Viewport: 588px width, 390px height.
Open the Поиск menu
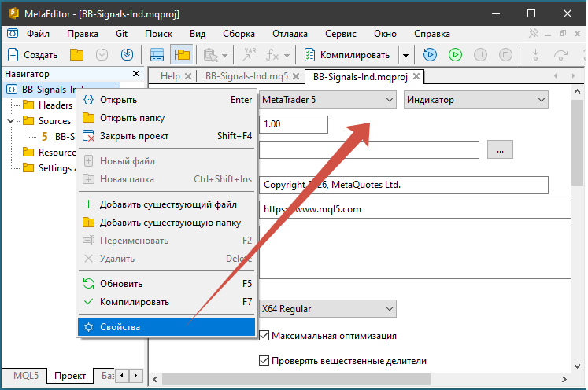(159, 34)
